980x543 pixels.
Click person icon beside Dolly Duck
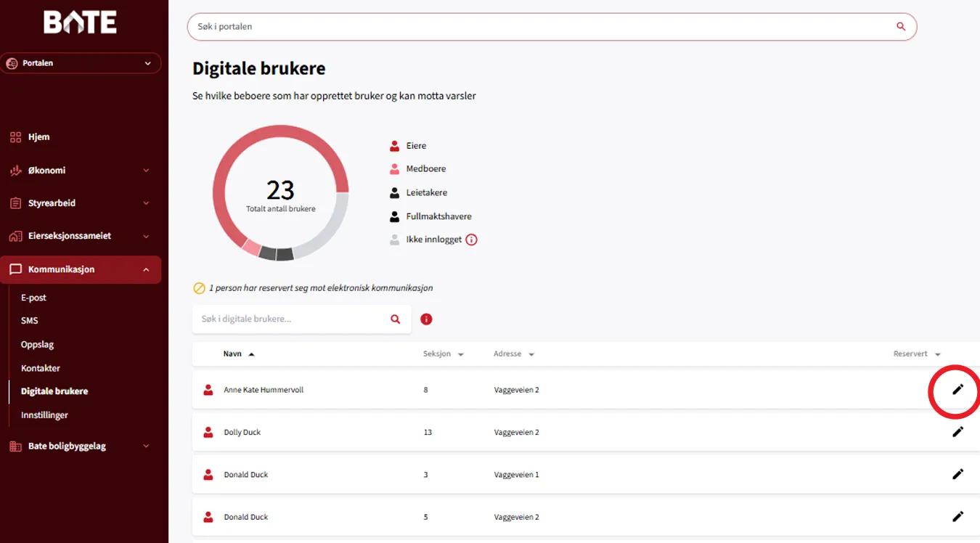pos(208,432)
